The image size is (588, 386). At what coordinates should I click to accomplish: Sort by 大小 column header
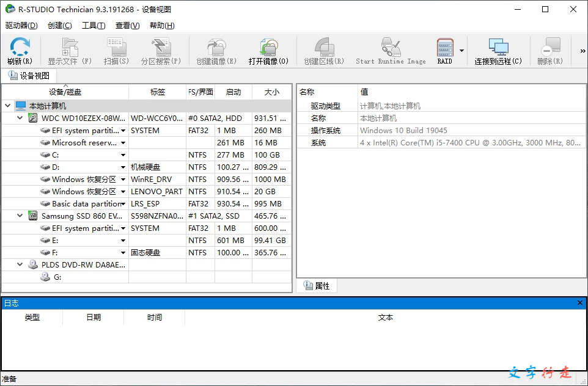click(x=272, y=92)
